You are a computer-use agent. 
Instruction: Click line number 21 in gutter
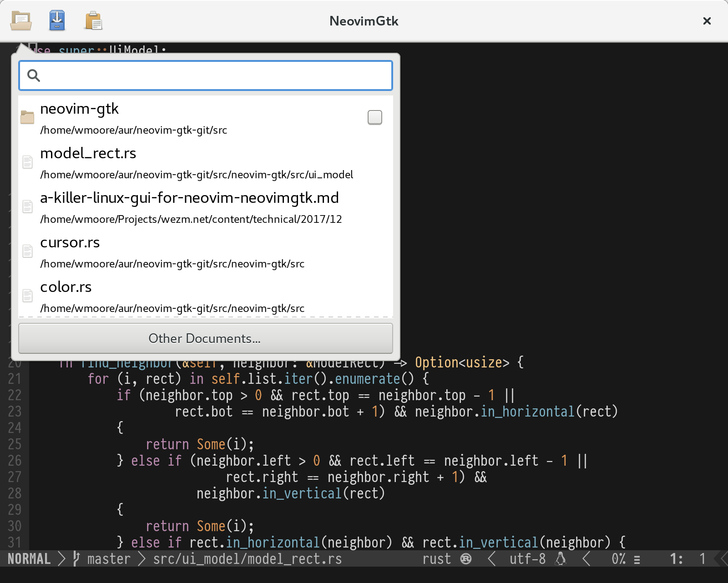pyautogui.click(x=15, y=378)
